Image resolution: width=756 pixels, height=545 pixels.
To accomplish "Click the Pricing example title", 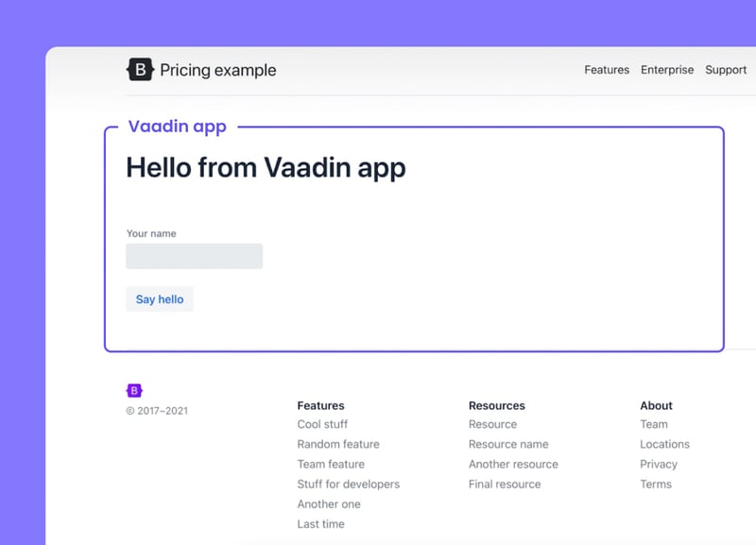I will [x=219, y=69].
